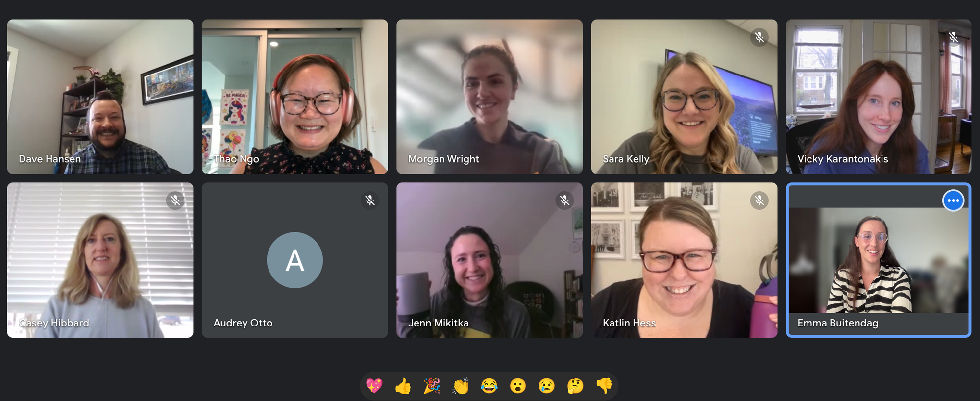
Task: Click the muted mic icon on Sara Kelly's tile
Action: point(759,37)
